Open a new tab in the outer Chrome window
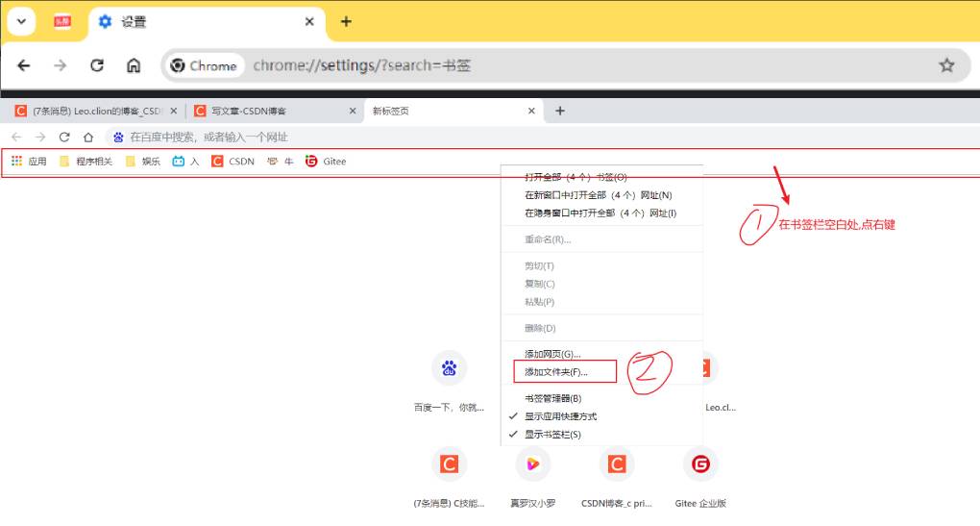Image resolution: width=980 pixels, height=526 pixels. tap(346, 21)
